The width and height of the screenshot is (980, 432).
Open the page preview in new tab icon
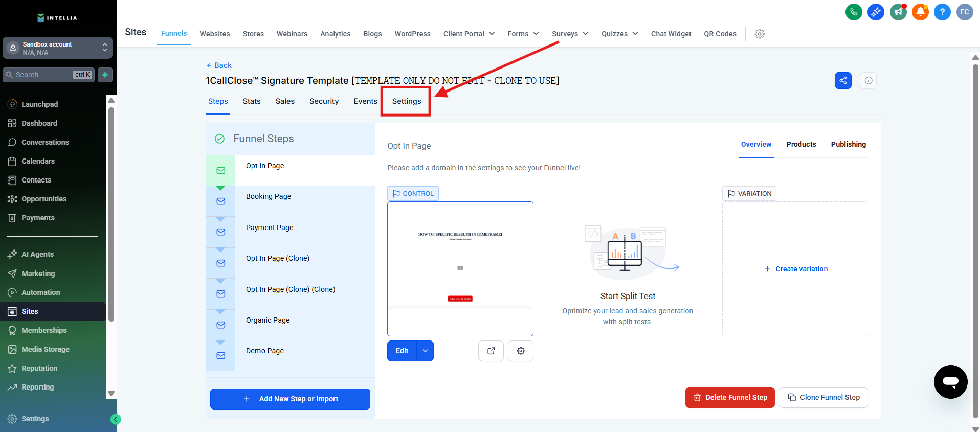pos(491,351)
